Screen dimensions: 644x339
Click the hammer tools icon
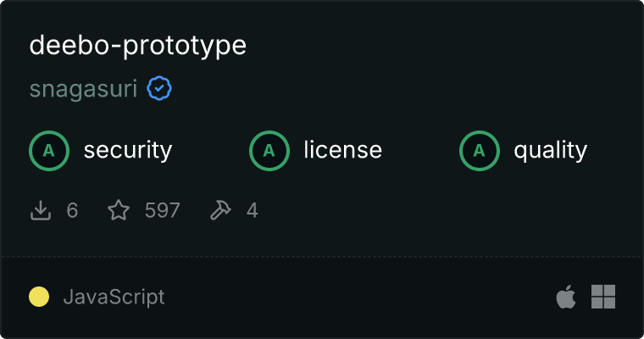220,210
